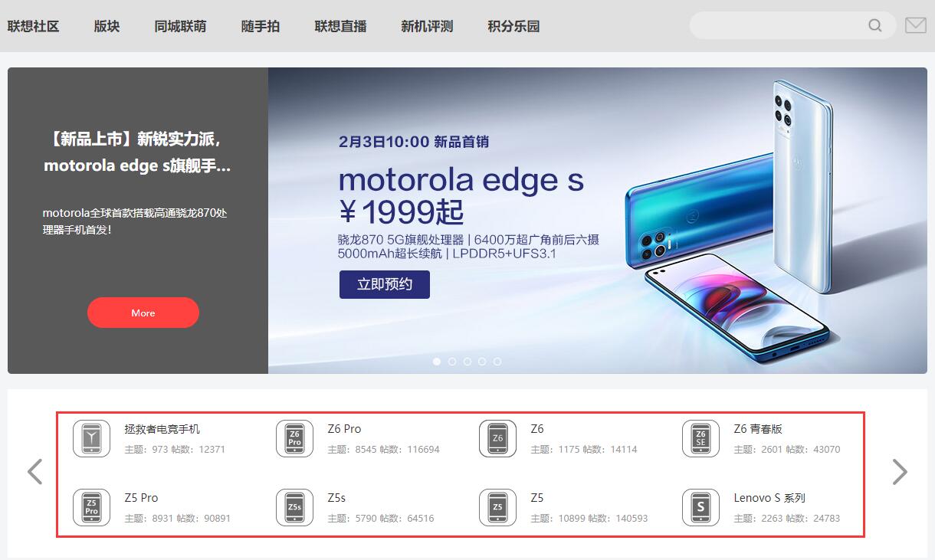Image resolution: width=935 pixels, height=560 pixels.
Task: Switch to the third carousel slide dot
Action: (467, 362)
